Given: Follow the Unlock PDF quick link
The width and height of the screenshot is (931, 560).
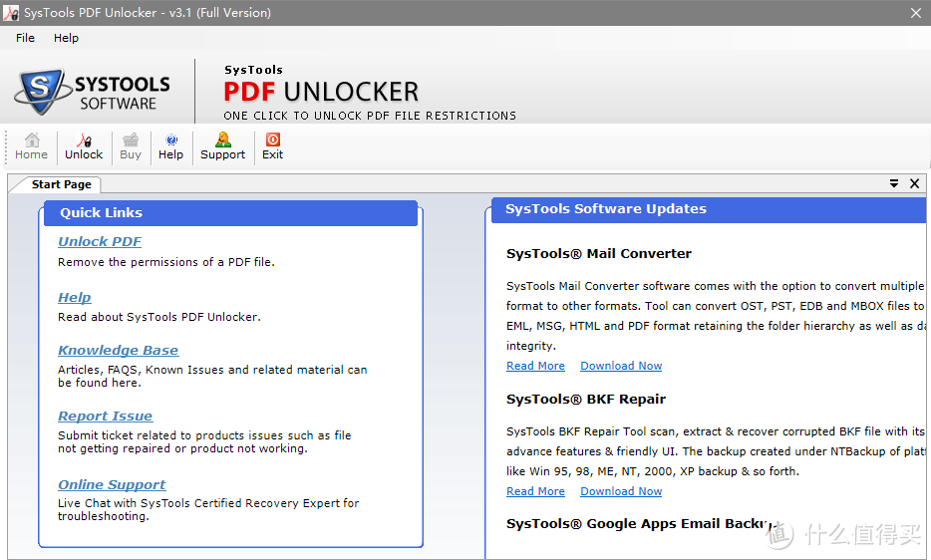Looking at the screenshot, I should point(100,242).
